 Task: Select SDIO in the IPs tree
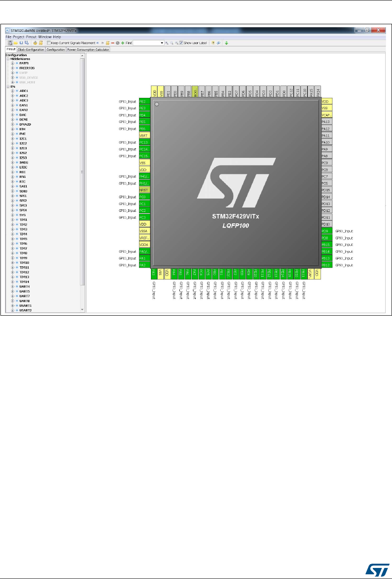(x=23, y=191)
